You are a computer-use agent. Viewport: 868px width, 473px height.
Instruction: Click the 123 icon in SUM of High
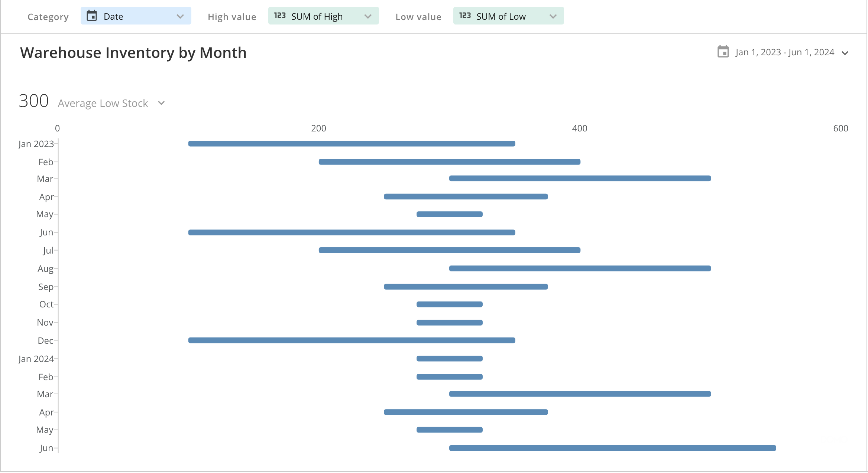280,16
